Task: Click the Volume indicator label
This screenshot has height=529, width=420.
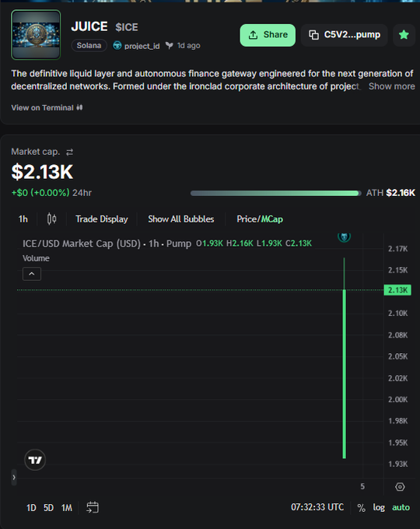Action: click(36, 258)
